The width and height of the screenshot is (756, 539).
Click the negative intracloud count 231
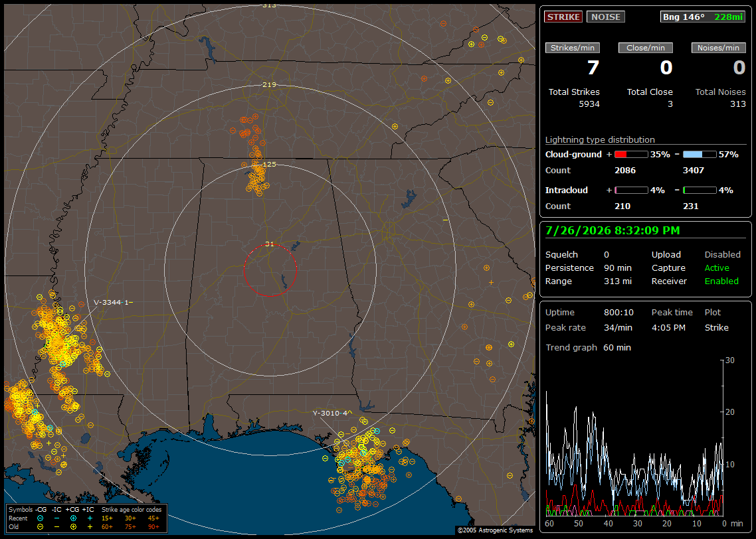tap(690, 206)
